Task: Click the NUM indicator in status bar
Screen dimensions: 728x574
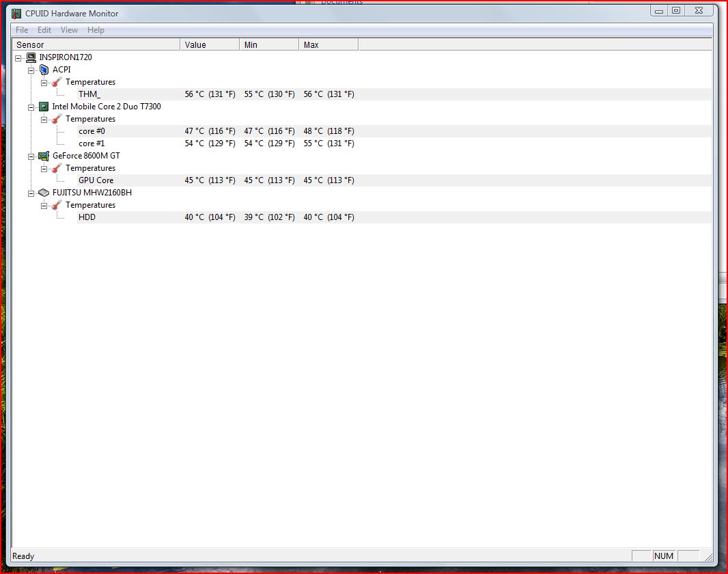Action: pyautogui.click(x=664, y=556)
